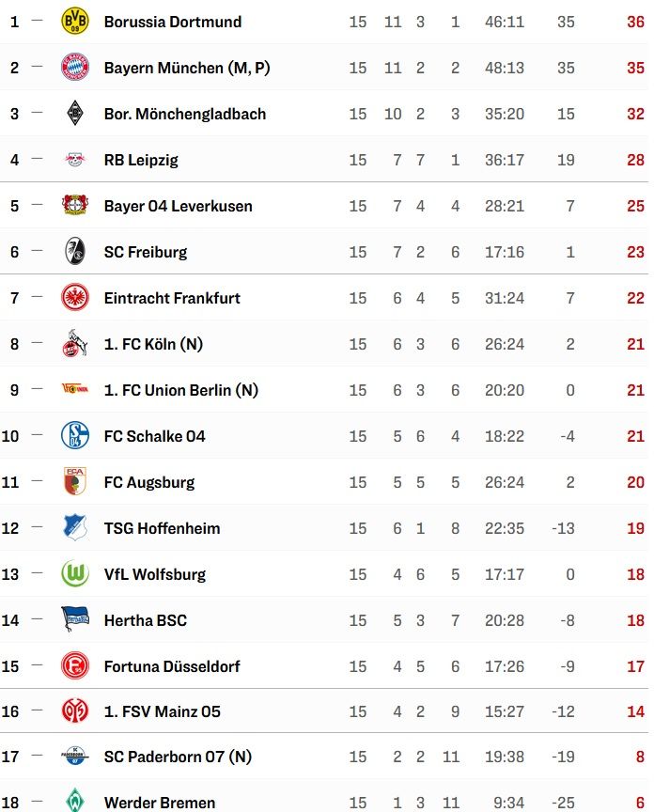The image size is (654, 812).
Task: Open the SC Freiburg crest
Action: (75, 252)
